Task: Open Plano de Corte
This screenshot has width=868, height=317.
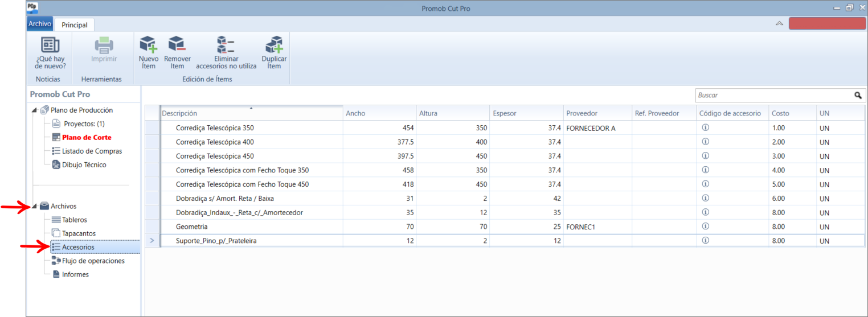Action: 87,137
